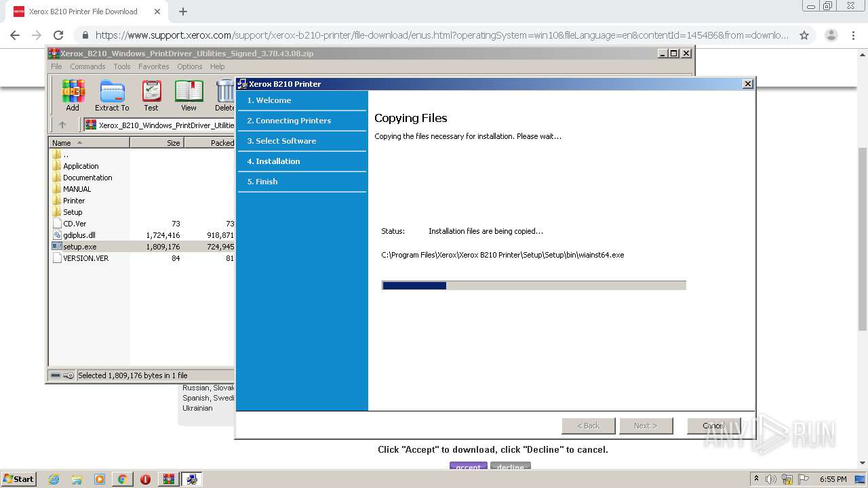Open WinRAR Options menu

click(x=190, y=66)
